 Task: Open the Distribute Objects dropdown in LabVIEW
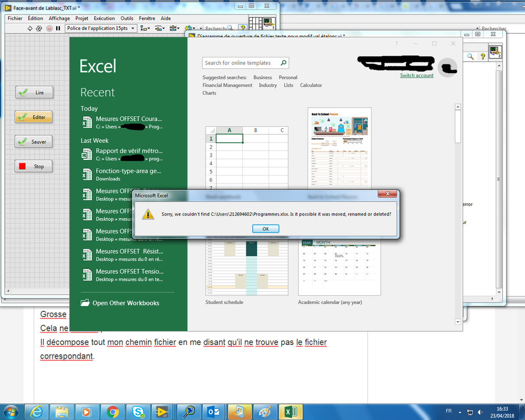pos(160,28)
